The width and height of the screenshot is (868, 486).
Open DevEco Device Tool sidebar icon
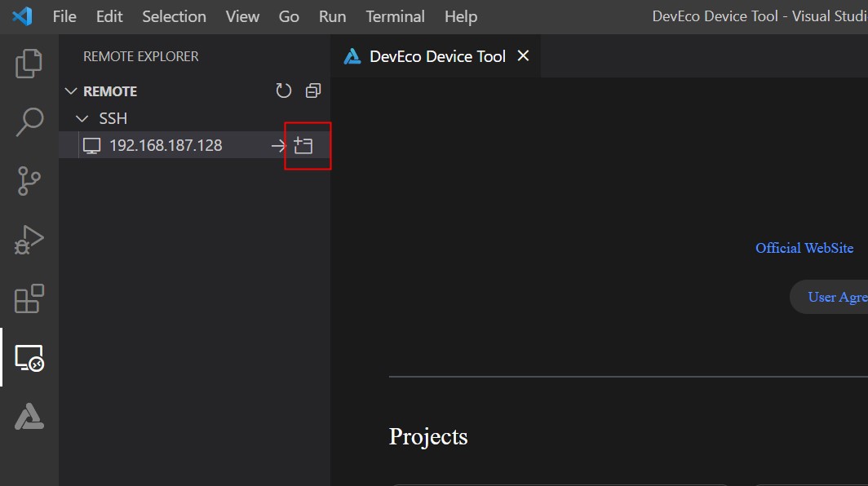pyautogui.click(x=29, y=417)
